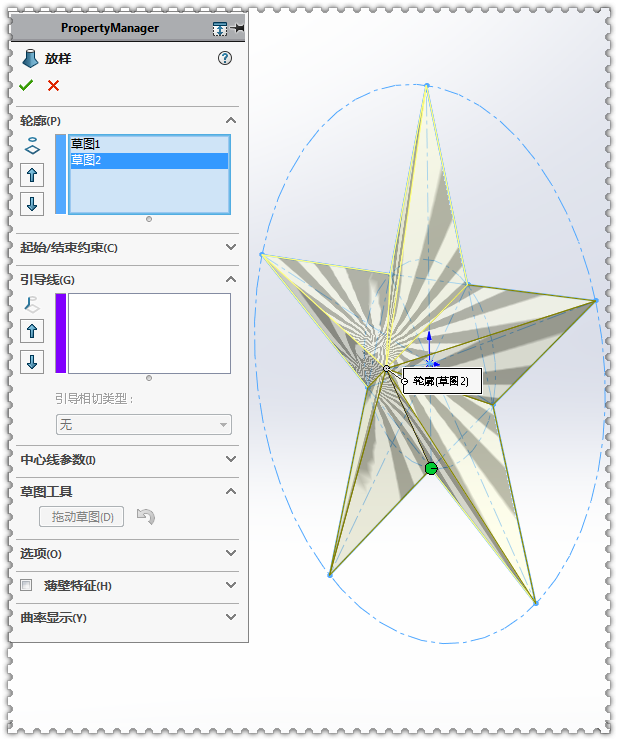
Task: Click the undo sketch drag arrow icon
Action: 146,516
